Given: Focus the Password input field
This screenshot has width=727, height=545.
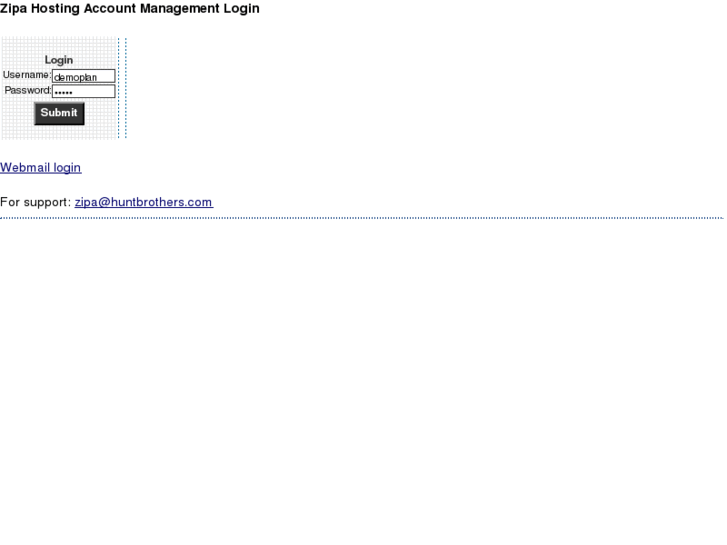Looking at the screenshot, I should tap(83, 91).
